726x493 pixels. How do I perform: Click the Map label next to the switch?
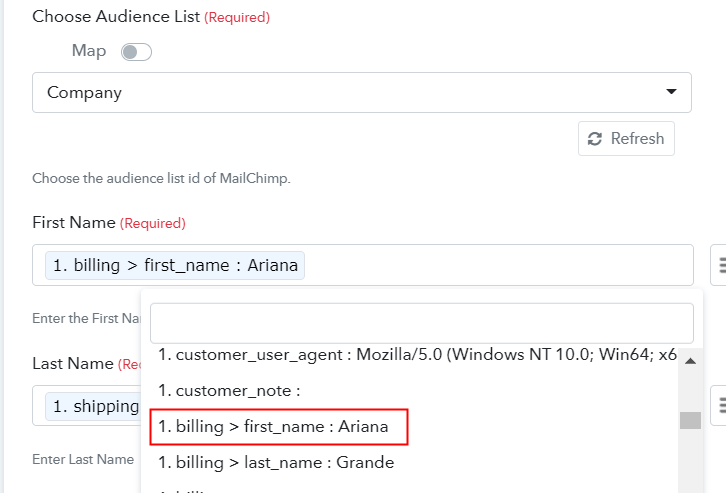pos(89,51)
